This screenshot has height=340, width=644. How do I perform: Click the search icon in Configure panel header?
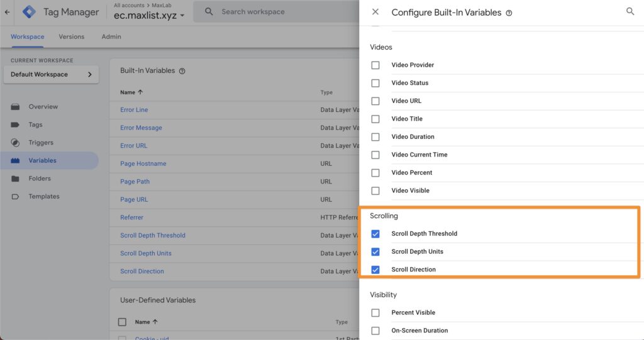tap(630, 11)
